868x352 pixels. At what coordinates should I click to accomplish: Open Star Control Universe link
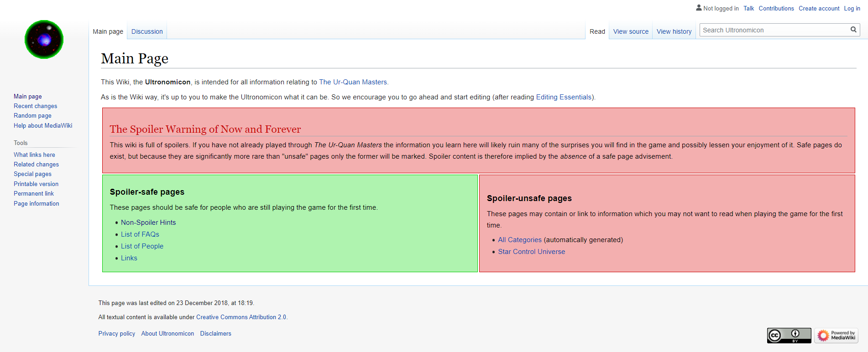tap(532, 252)
